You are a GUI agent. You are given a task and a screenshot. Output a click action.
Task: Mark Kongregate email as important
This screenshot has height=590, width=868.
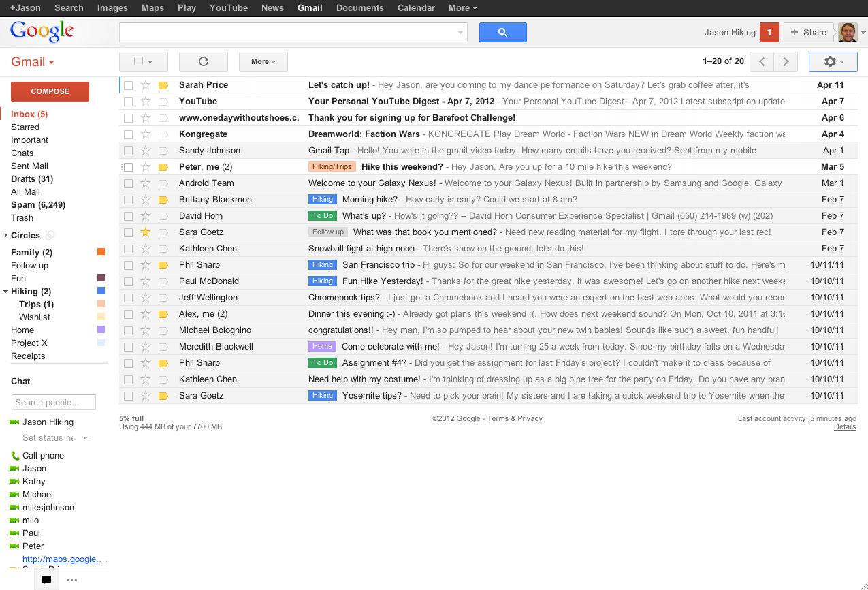[163, 134]
